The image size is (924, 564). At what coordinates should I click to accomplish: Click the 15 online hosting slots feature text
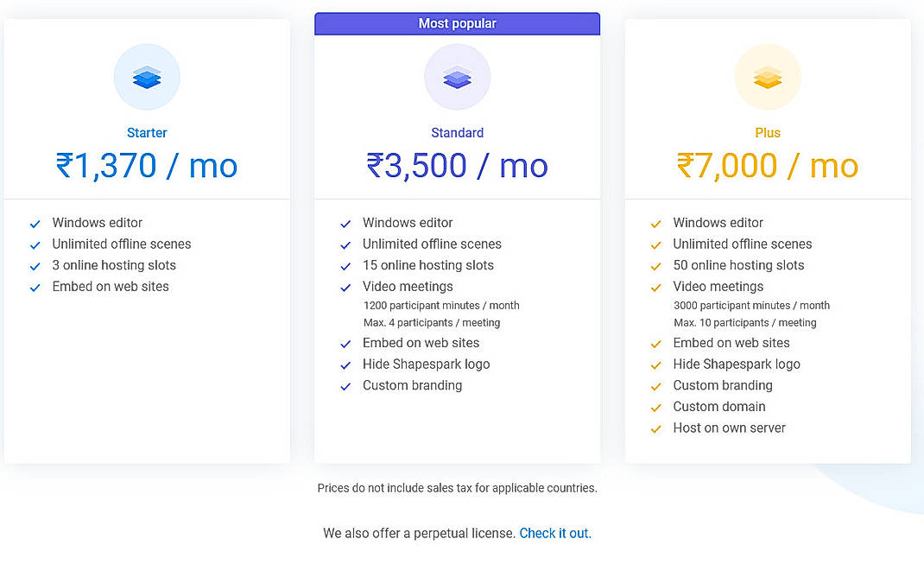pos(428,265)
